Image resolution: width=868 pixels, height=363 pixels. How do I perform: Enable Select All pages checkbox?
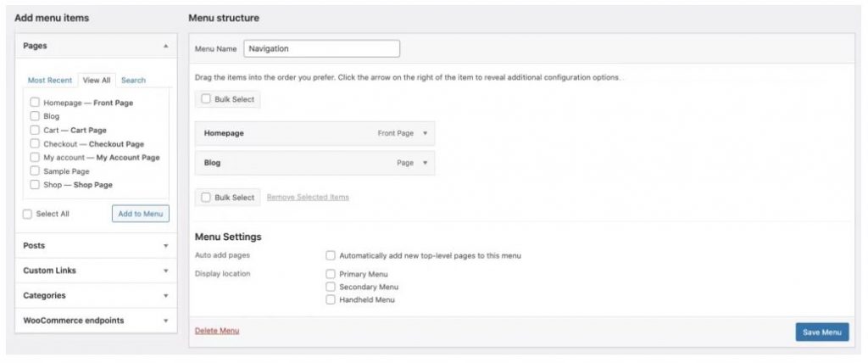(27, 214)
